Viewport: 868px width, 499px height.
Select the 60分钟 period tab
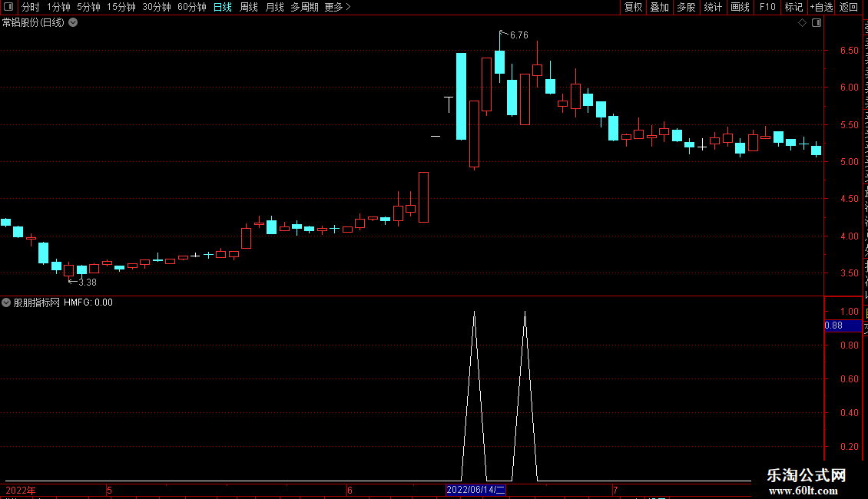[192, 7]
